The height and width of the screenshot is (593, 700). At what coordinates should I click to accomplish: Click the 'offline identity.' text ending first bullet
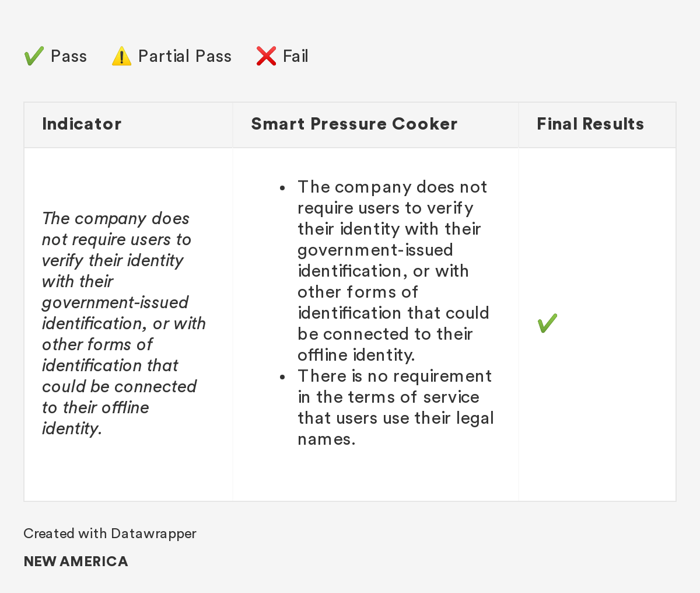(x=356, y=355)
